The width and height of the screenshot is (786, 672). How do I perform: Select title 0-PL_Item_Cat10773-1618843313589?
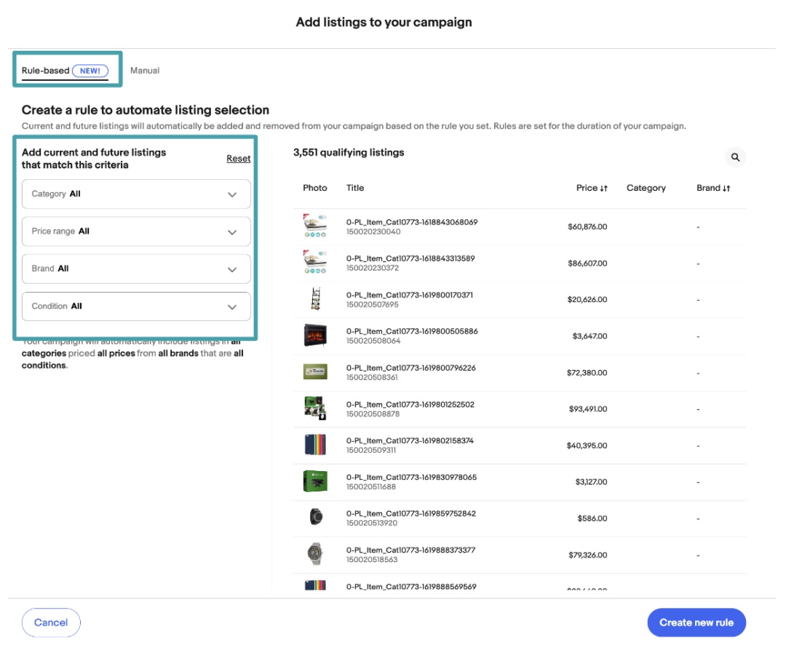click(x=410, y=258)
